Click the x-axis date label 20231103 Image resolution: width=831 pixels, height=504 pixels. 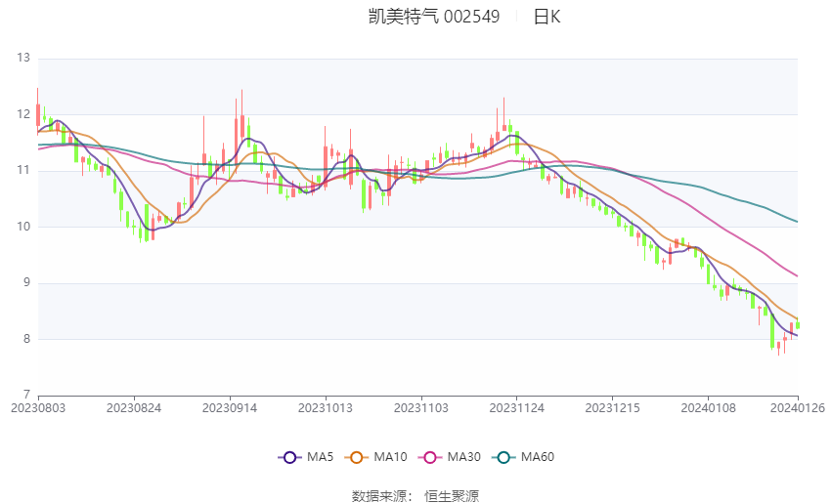pos(421,408)
